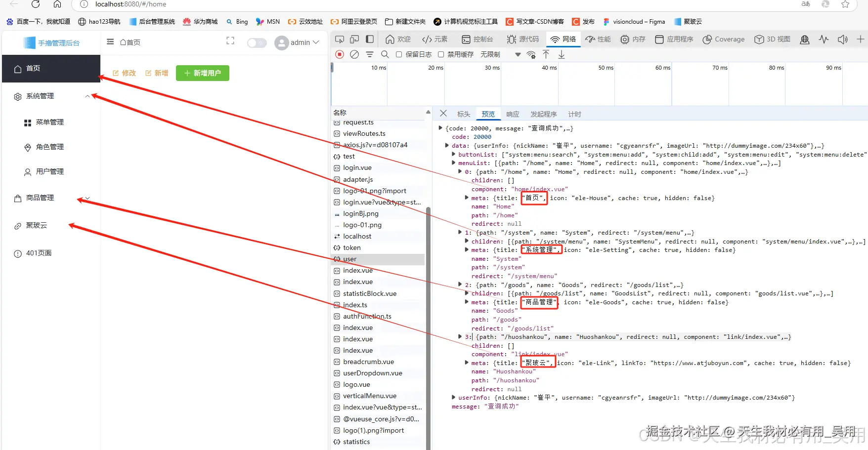Activate the DevTools inspect element picker

(340, 39)
